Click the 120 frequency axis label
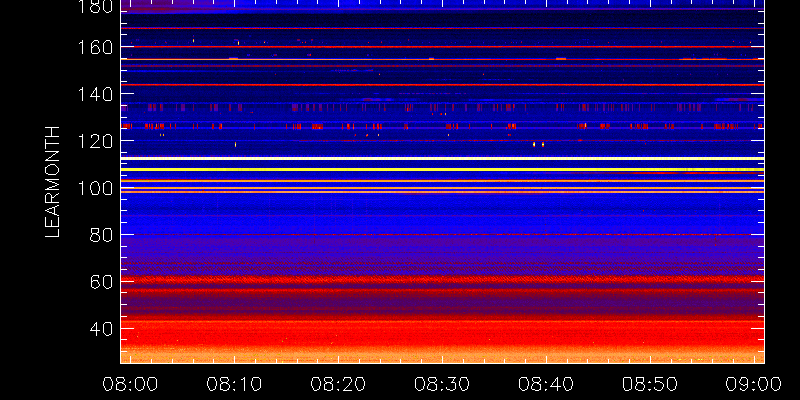The image size is (800, 400). (95, 141)
